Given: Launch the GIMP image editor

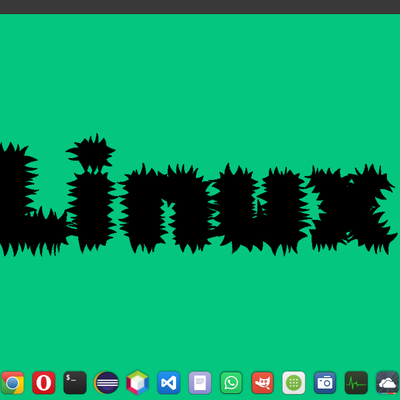Looking at the screenshot, I should [262, 383].
